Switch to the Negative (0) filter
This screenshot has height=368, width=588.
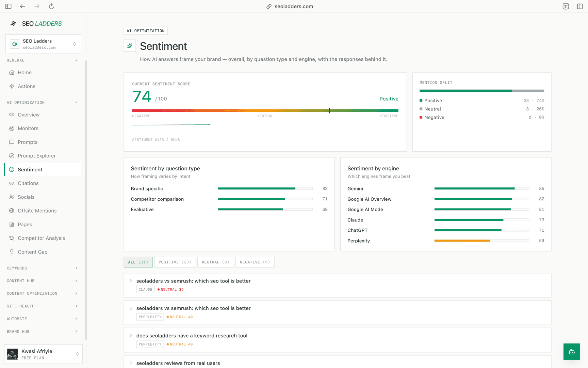(255, 262)
